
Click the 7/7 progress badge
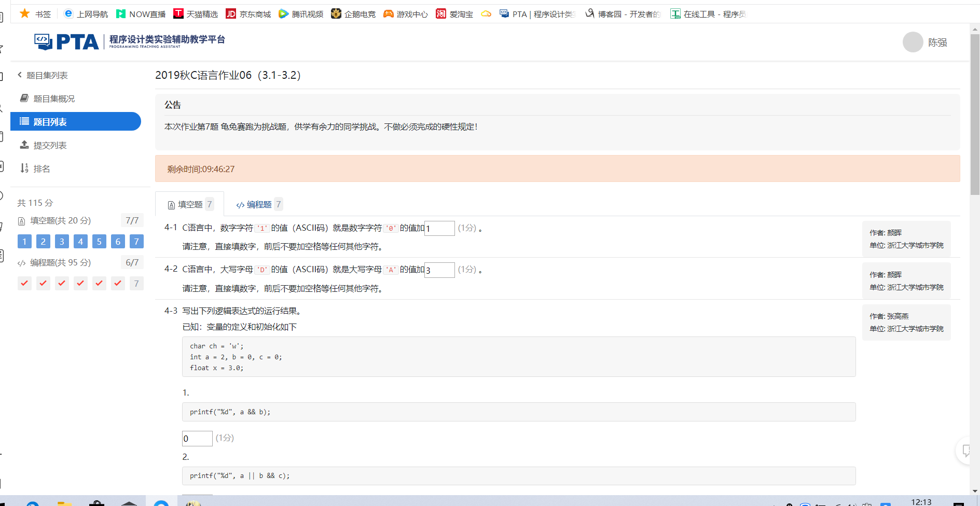[132, 220]
